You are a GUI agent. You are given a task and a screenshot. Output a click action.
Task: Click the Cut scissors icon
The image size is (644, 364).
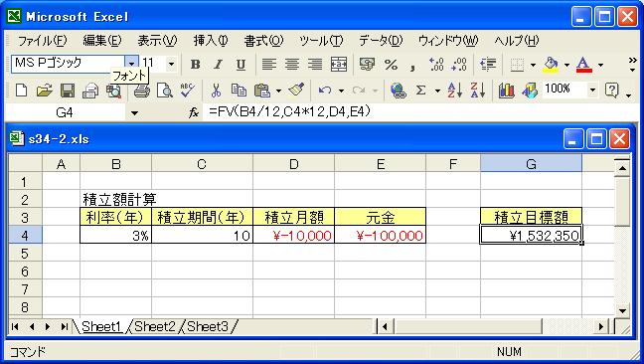[216, 90]
